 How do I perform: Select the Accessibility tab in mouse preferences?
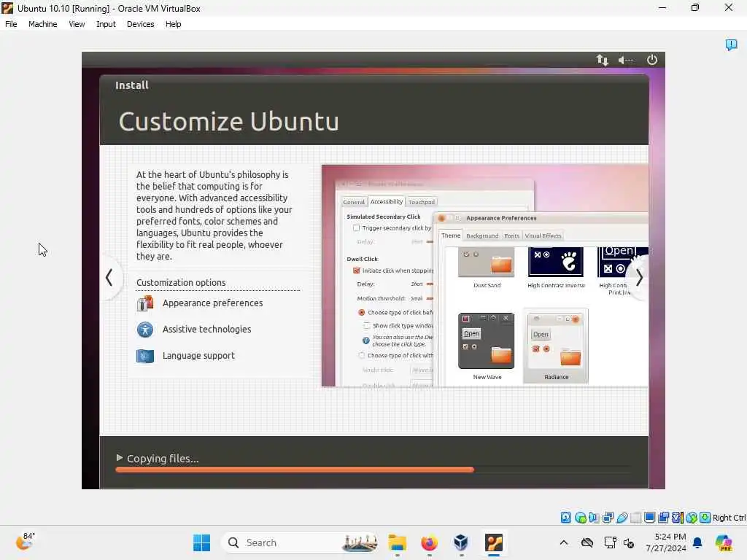387,202
